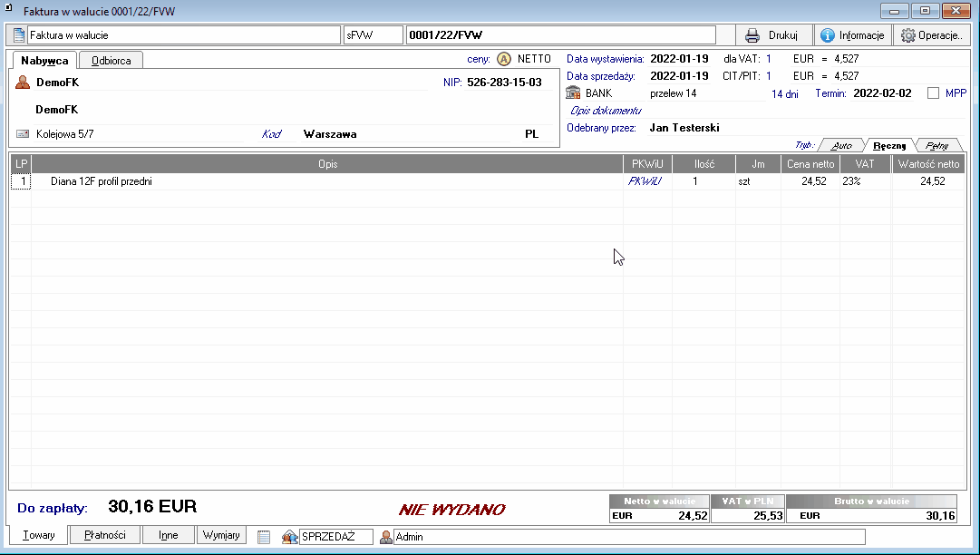Click the document number field 0001/22/FVW

(x=560, y=35)
